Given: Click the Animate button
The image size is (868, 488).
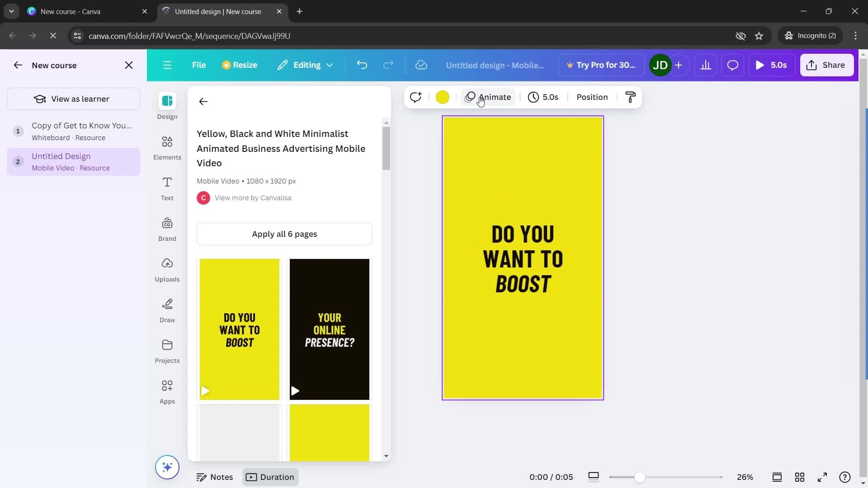Looking at the screenshot, I should 488,97.
